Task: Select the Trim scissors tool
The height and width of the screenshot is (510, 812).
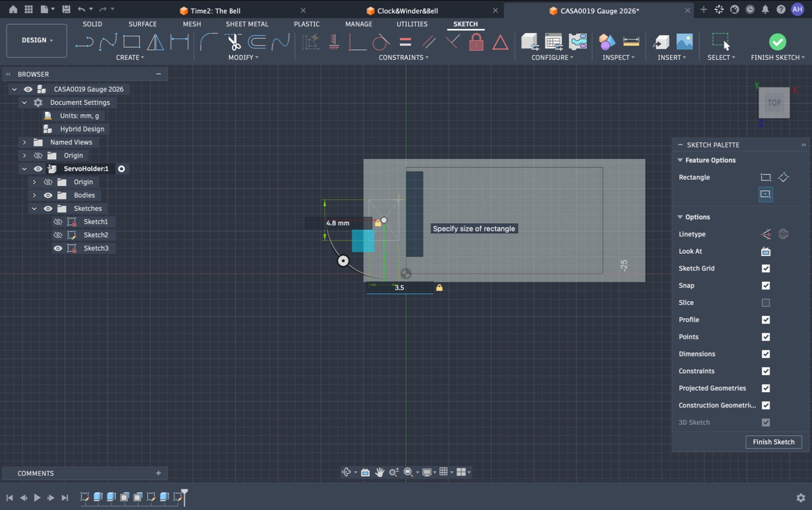Action: [234, 41]
